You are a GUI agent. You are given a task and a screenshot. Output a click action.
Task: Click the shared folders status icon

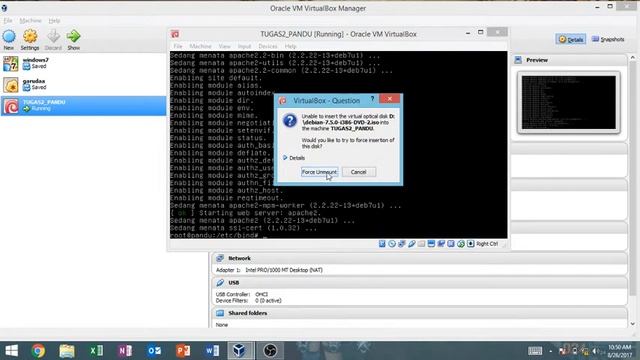point(421,244)
